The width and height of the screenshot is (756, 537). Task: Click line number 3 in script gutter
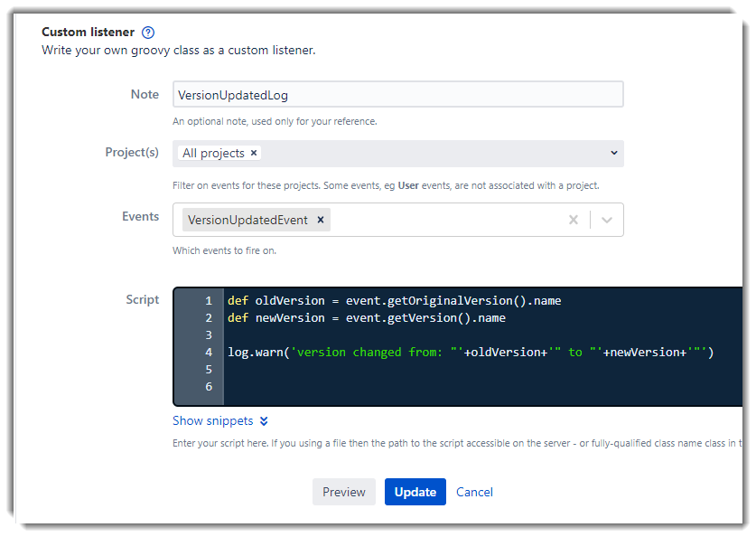tap(209, 334)
